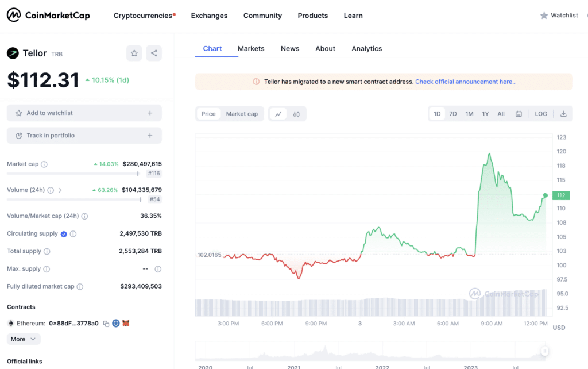
Task: Click the green 112 price label
Action: tap(561, 195)
